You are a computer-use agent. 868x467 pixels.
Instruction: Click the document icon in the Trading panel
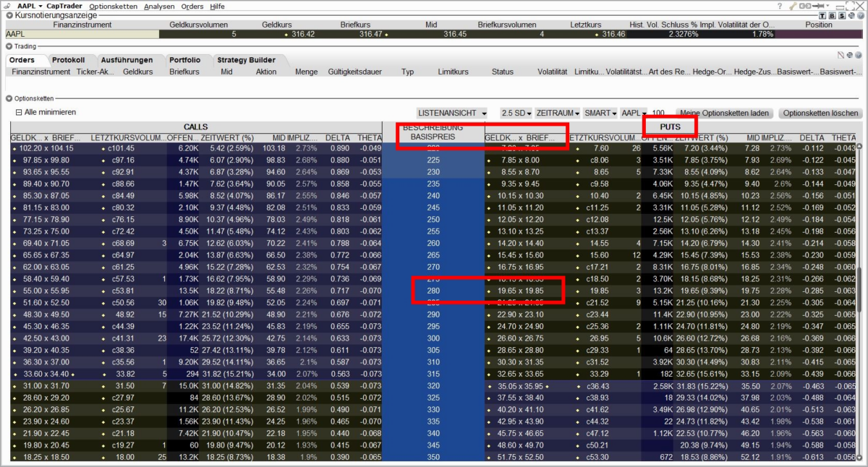(x=841, y=54)
